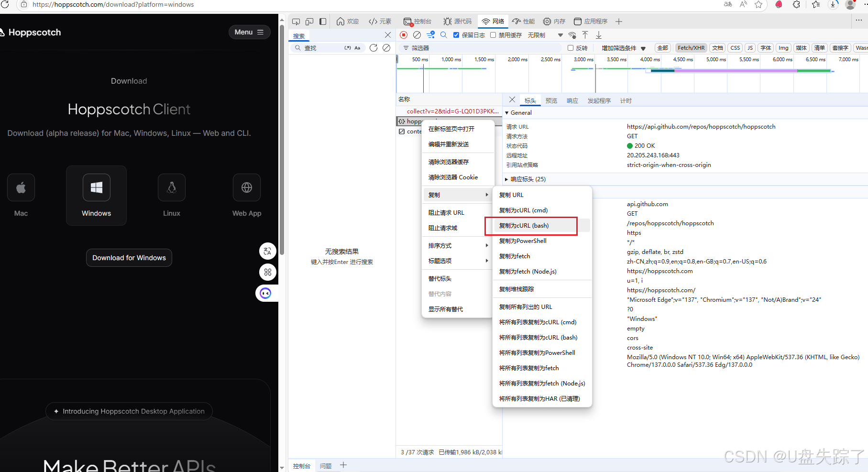Uncheck the 保留日志 checkbox
The image size is (868, 472).
point(456,35)
